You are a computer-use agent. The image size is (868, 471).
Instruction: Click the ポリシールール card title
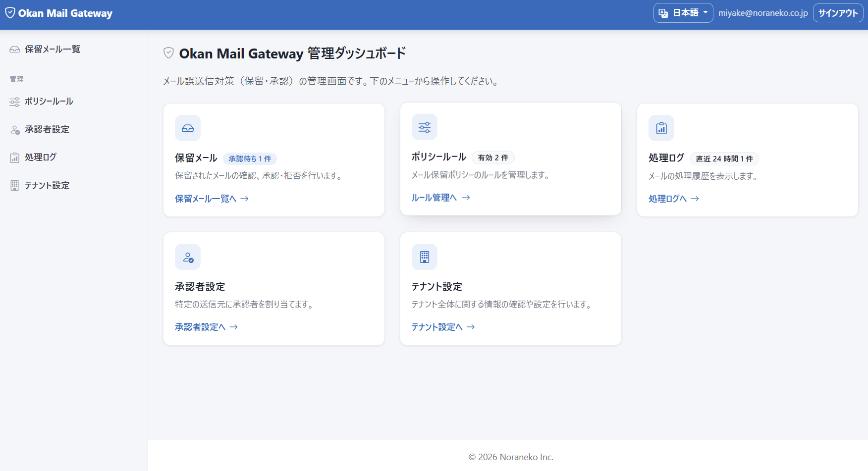[439, 157]
